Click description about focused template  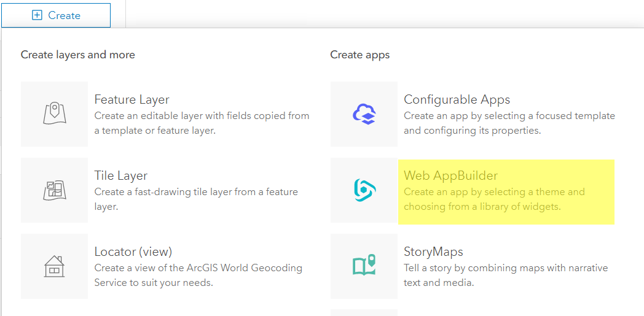point(509,123)
